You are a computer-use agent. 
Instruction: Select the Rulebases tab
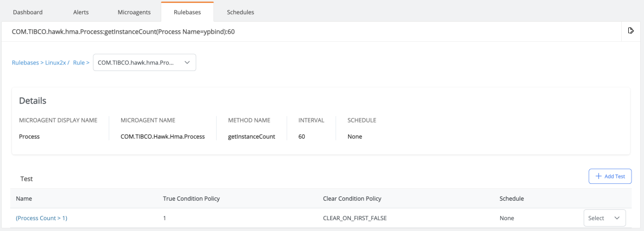[x=187, y=12]
